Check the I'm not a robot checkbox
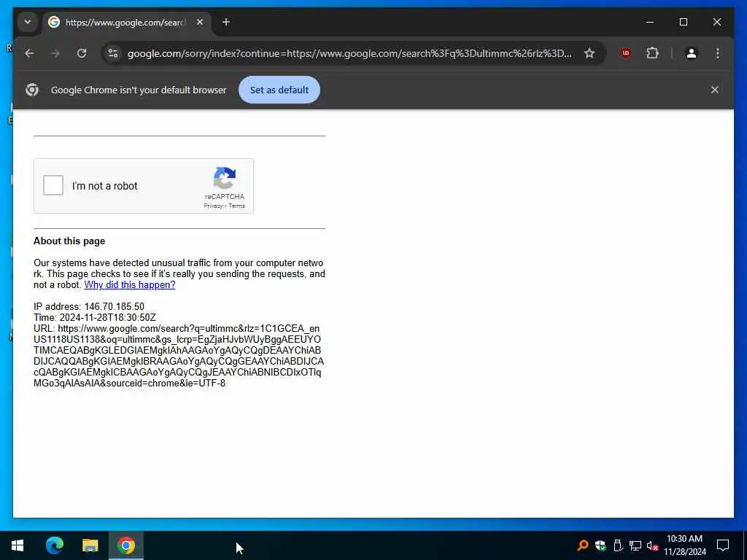This screenshot has height=560, width=747. pyautogui.click(x=53, y=185)
